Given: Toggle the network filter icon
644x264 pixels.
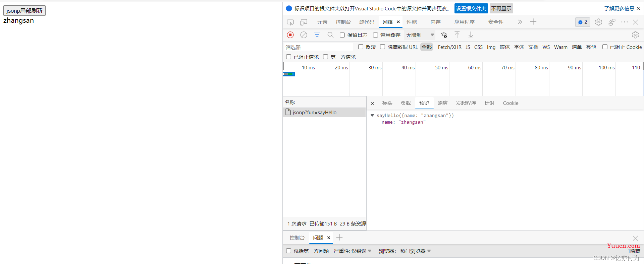Looking at the screenshot, I should 317,35.
